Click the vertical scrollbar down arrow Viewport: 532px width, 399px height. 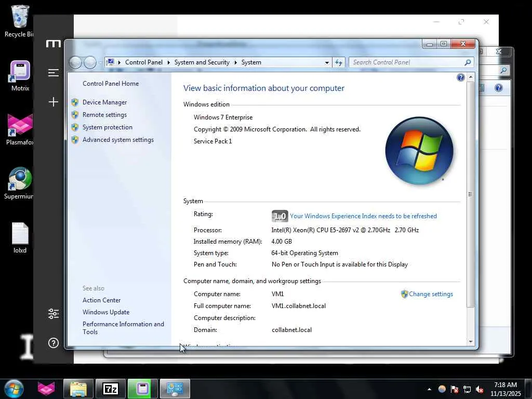[x=470, y=342]
